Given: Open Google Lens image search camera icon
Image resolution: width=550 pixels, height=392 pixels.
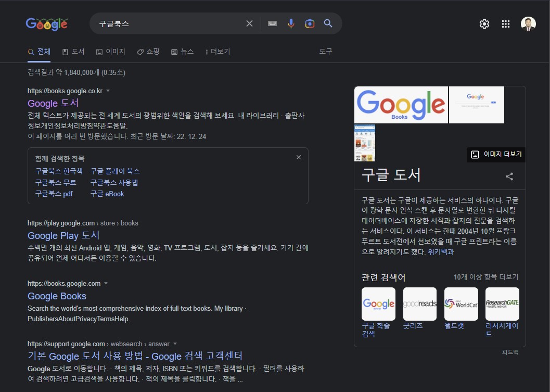Looking at the screenshot, I should [310, 23].
